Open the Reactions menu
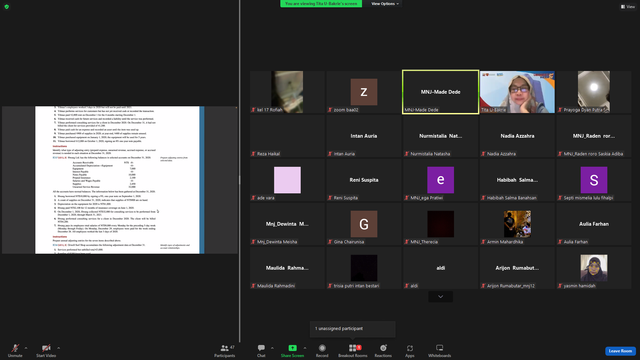Screen dimensions: 640x360 383,350
